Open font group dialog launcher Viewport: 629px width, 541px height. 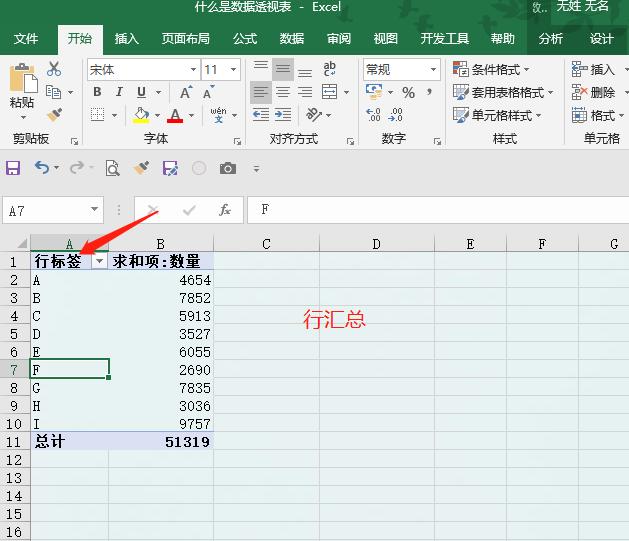click(x=237, y=141)
